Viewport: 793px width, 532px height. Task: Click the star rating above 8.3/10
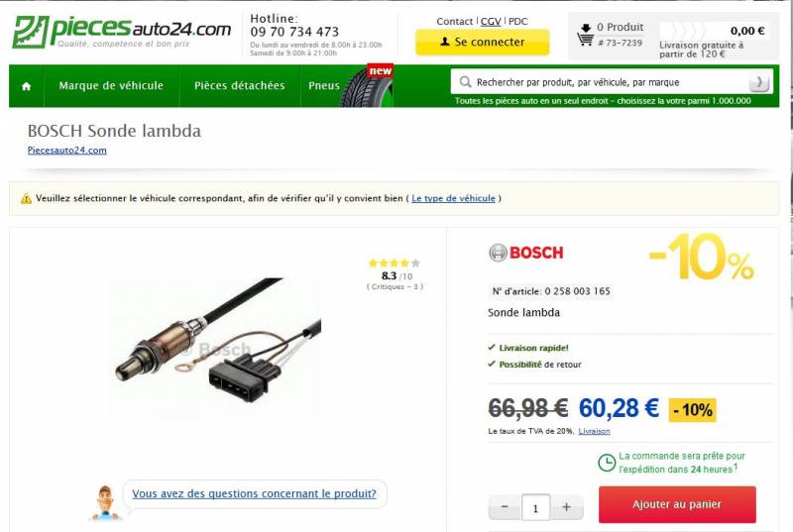point(395,263)
